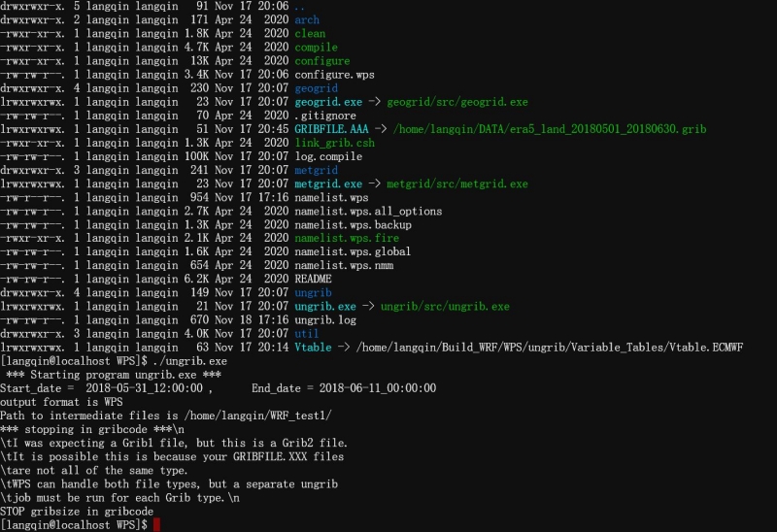Click the red cursor block at prompt

click(x=155, y=524)
